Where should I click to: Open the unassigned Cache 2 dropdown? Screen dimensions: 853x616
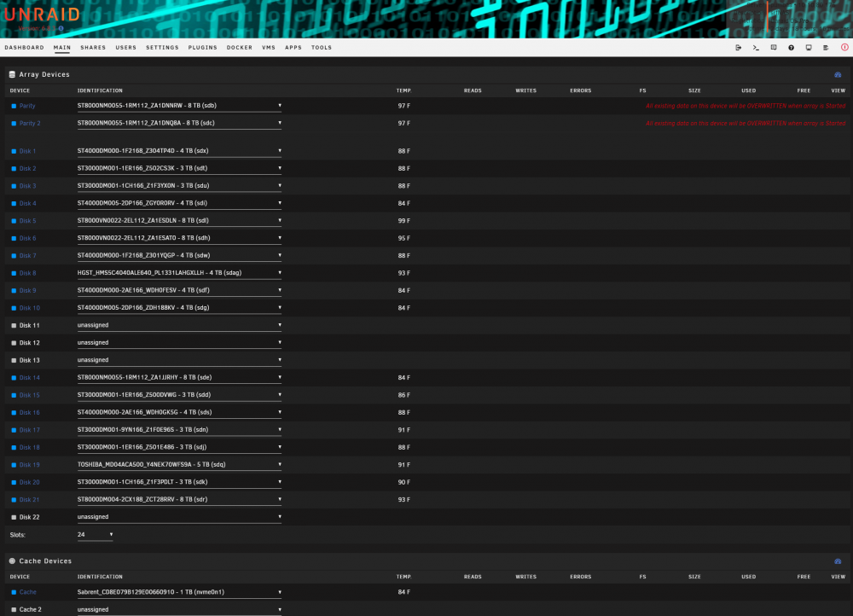[x=179, y=609]
